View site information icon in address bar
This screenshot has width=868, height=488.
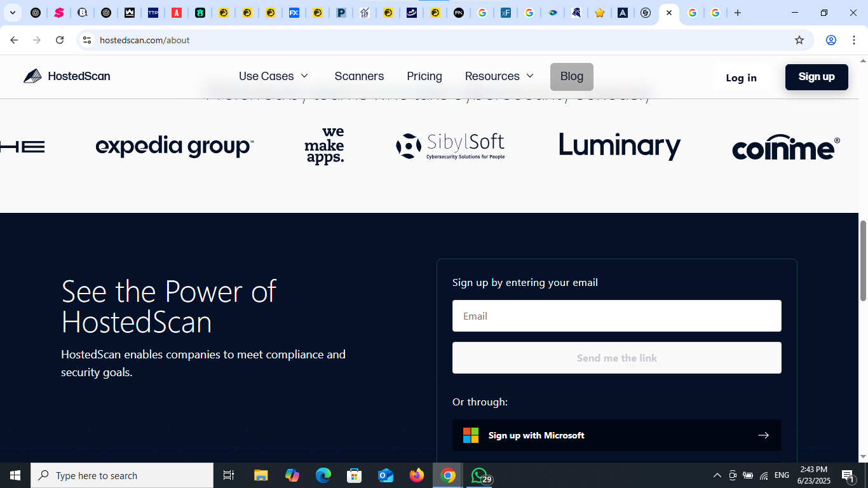click(87, 40)
